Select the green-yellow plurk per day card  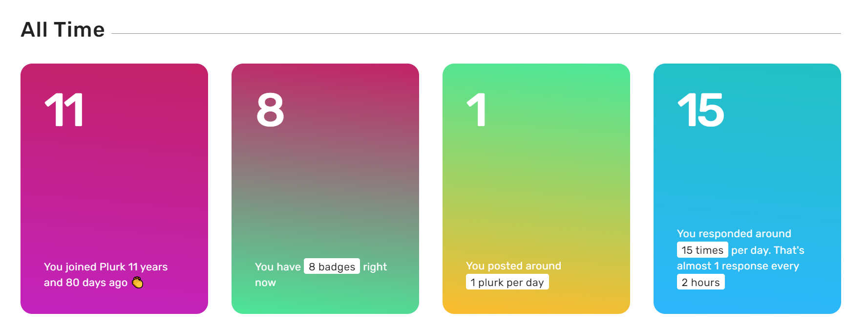point(536,189)
